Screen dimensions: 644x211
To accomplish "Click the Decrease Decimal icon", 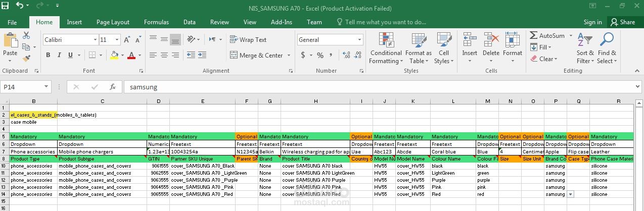I will click(357, 56).
